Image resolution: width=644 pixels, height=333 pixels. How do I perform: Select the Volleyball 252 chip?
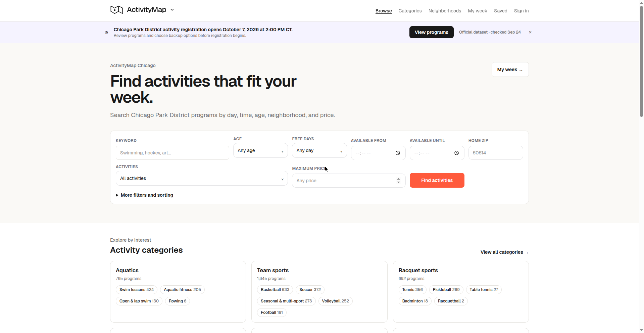(x=336, y=301)
